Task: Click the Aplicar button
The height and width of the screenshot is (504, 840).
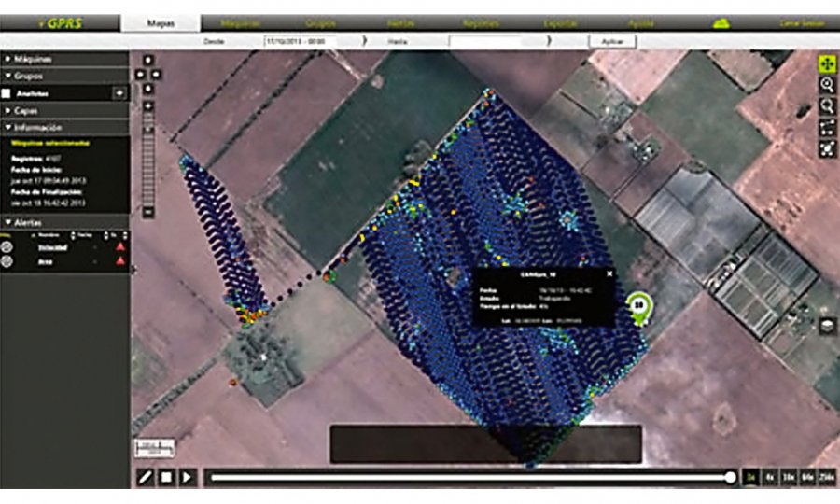Action: (612, 41)
